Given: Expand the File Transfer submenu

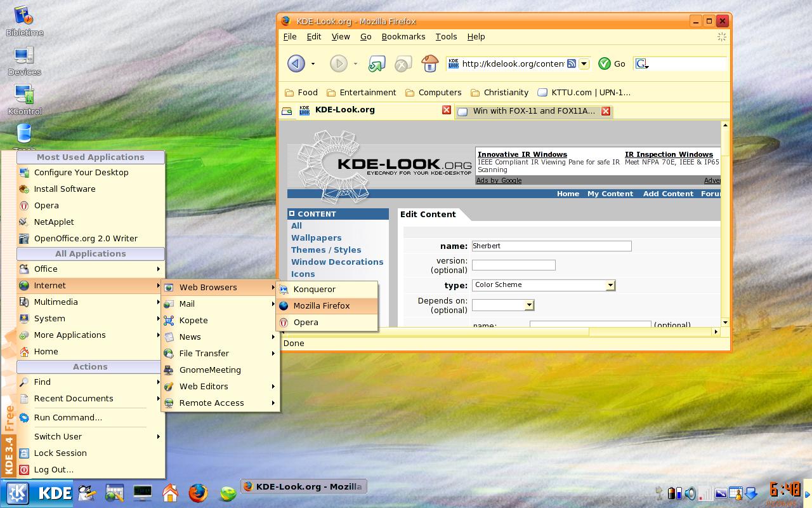Looking at the screenshot, I should pos(220,353).
